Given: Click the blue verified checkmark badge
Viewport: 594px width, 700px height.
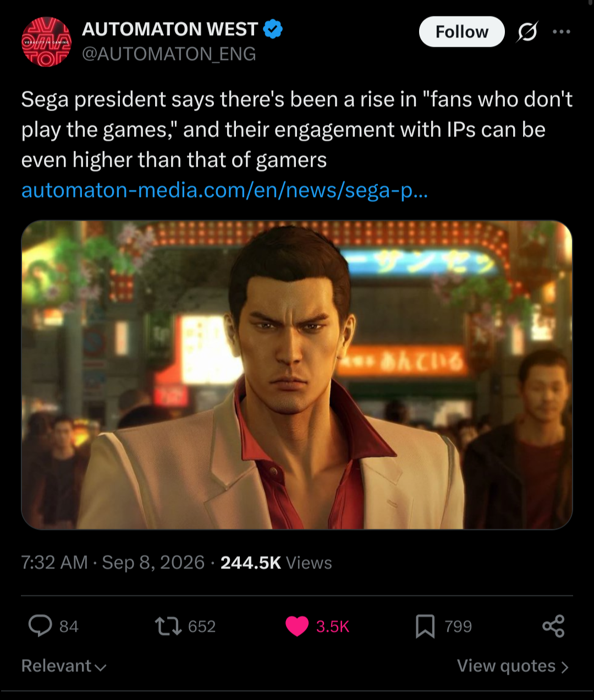Looking at the screenshot, I should (273, 29).
